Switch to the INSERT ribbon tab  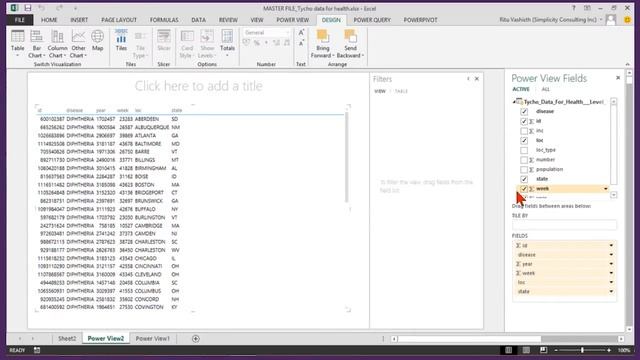pyautogui.click(x=79, y=20)
